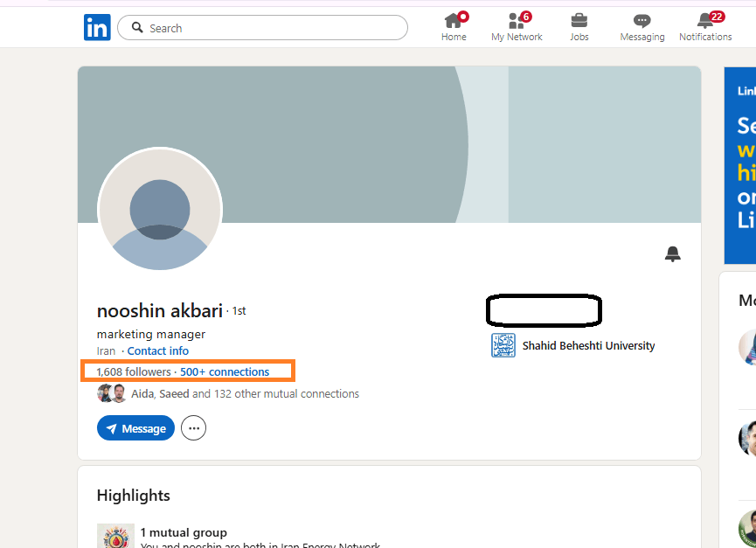
Task: Click the mutual connections avatar thumbnails
Action: click(111, 394)
